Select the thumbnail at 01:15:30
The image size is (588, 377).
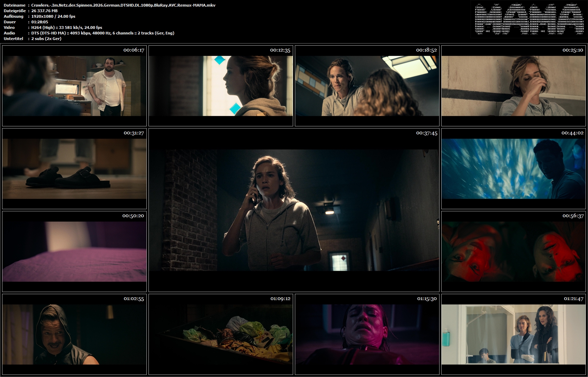click(x=367, y=334)
